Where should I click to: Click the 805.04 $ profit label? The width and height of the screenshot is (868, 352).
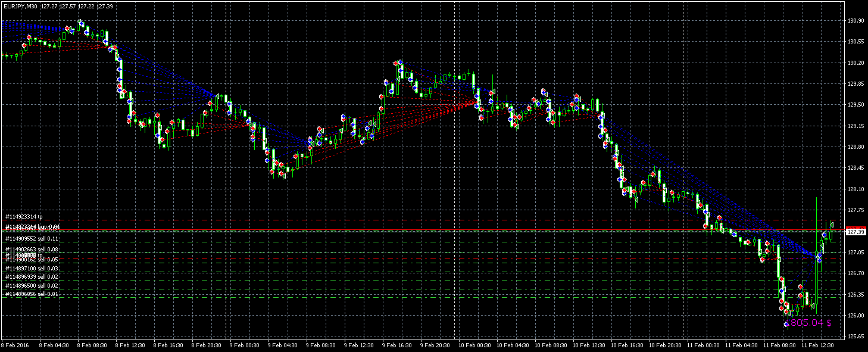pyautogui.click(x=810, y=323)
